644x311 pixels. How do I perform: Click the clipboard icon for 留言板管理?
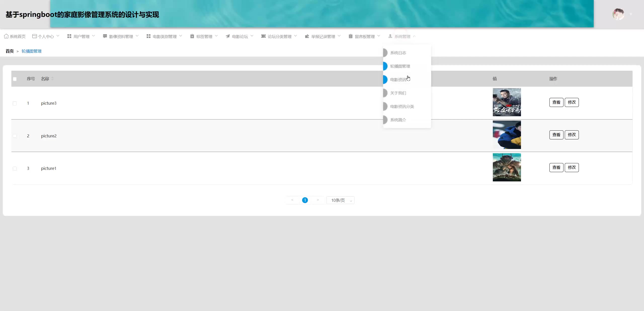tap(350, 36)
